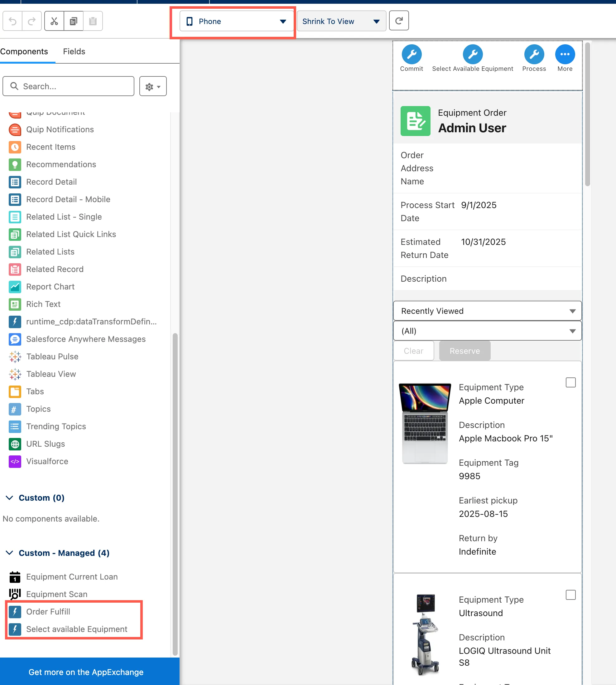Select the Order Fulfill component

click(48, 612)
